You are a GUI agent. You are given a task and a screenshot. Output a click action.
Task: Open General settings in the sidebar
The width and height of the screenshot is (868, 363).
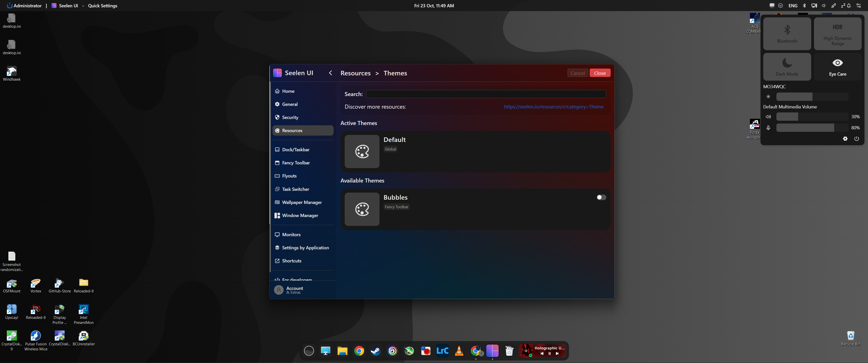(x=303, y=104)
